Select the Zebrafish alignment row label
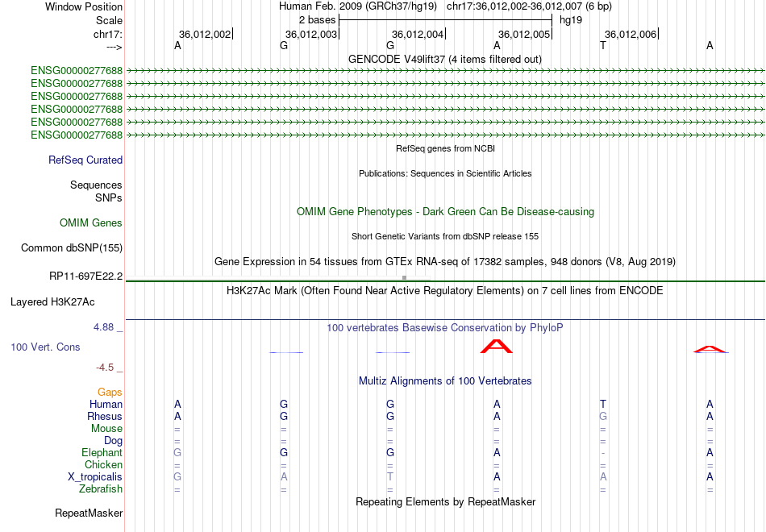This screenshot has width=766, height=532. coord(101,488)
